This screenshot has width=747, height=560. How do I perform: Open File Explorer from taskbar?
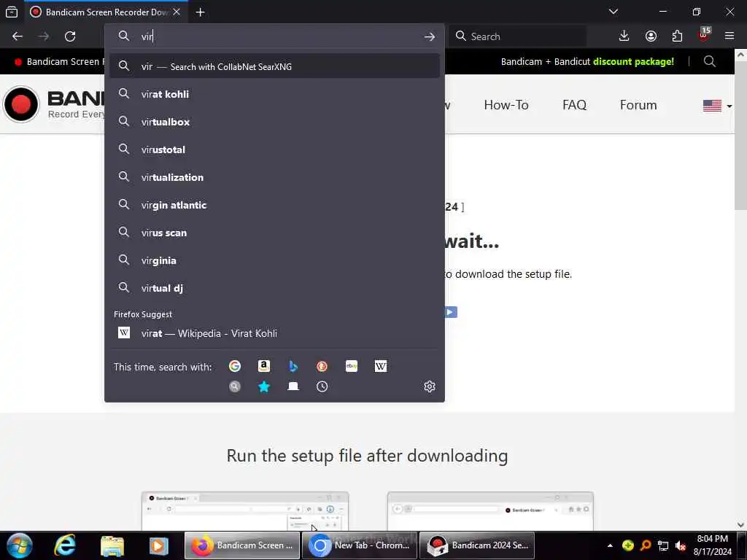pos(112,545)
